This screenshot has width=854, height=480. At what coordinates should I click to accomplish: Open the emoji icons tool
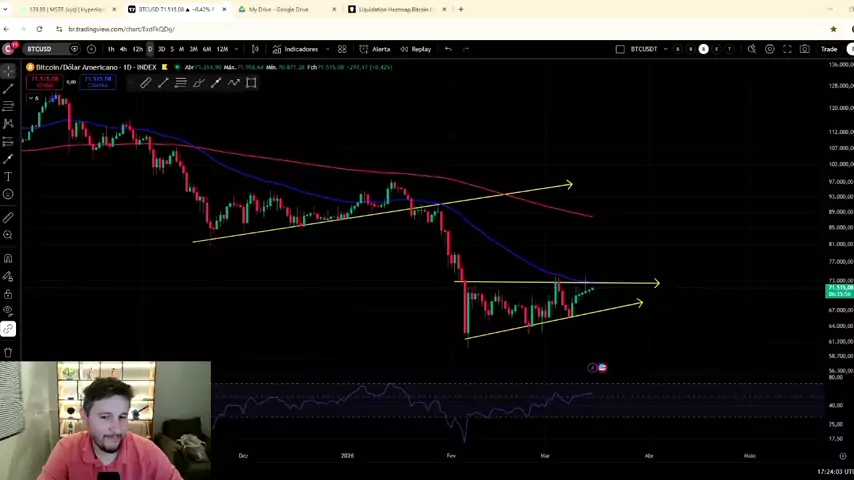8,194
